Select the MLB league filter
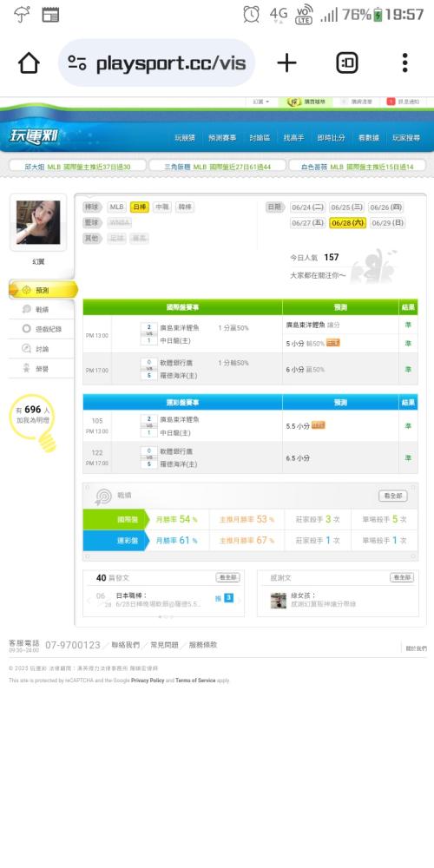The height and width of the screenshot is (868, 434). [117, 207]
